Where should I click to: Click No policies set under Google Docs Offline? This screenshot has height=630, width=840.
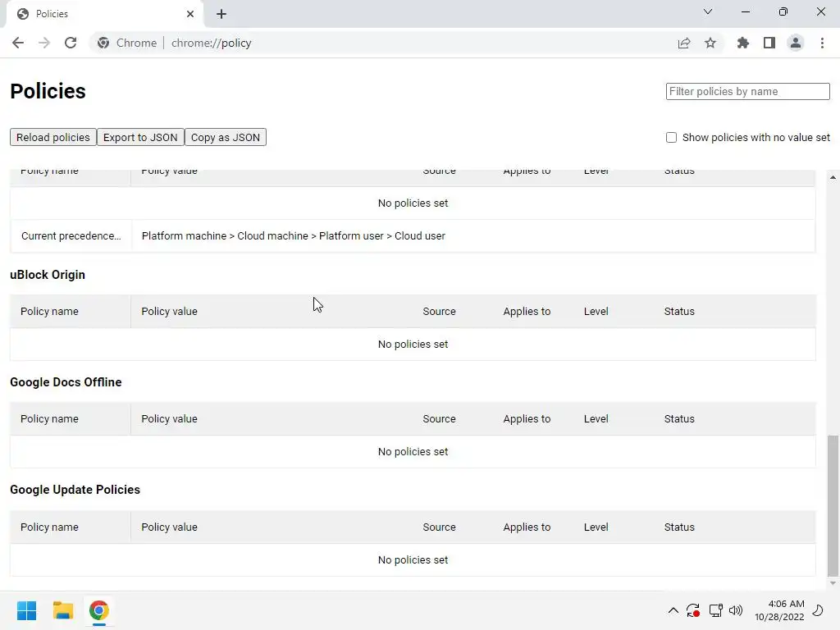(x=413, y=452)
